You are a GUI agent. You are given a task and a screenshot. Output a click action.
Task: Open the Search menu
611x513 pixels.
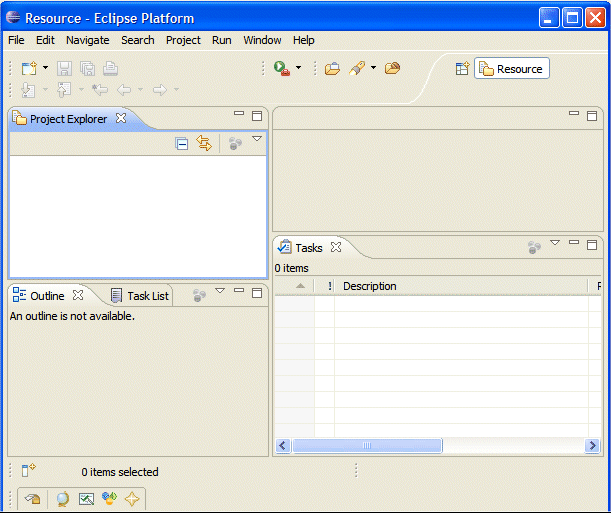[138, 40]
